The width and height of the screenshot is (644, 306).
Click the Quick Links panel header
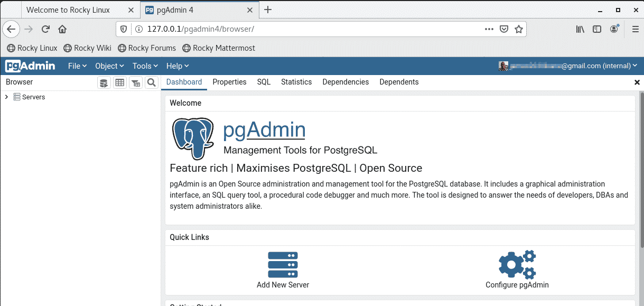(400, 237)
